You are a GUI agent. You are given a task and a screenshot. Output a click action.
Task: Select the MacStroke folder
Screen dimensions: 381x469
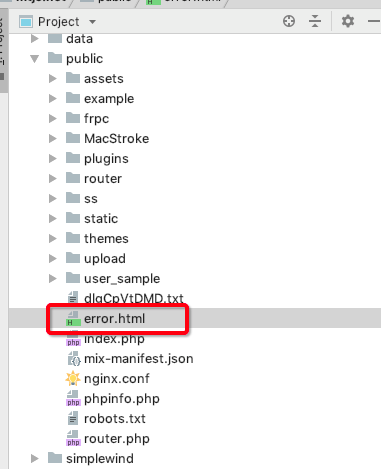(116, 139)
